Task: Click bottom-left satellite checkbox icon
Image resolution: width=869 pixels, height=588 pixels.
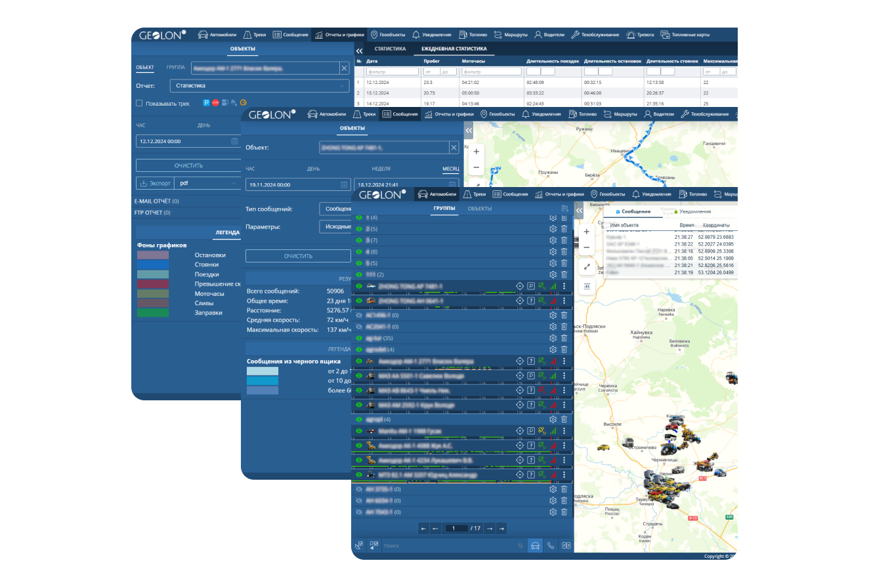Action: click(x=359, y=545)
